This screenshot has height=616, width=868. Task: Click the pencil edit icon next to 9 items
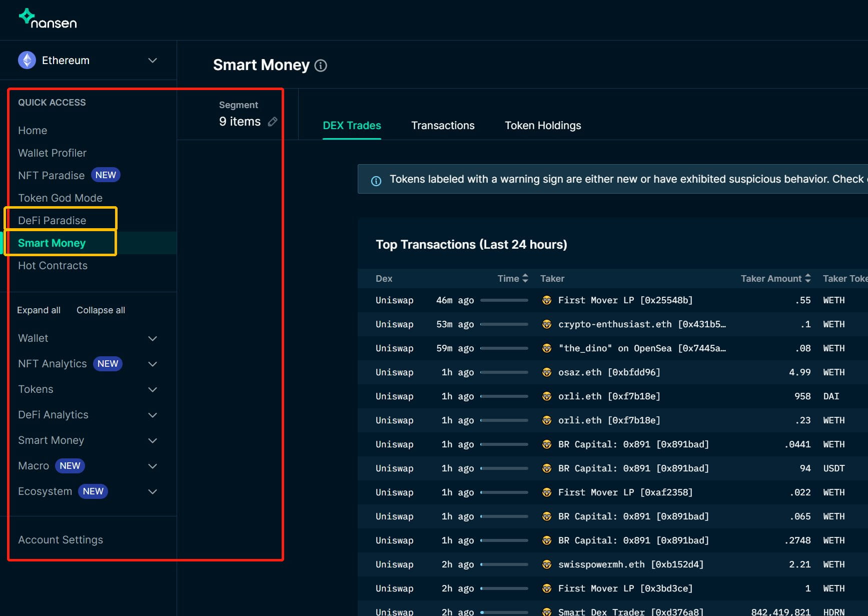[x=273, y=122]
